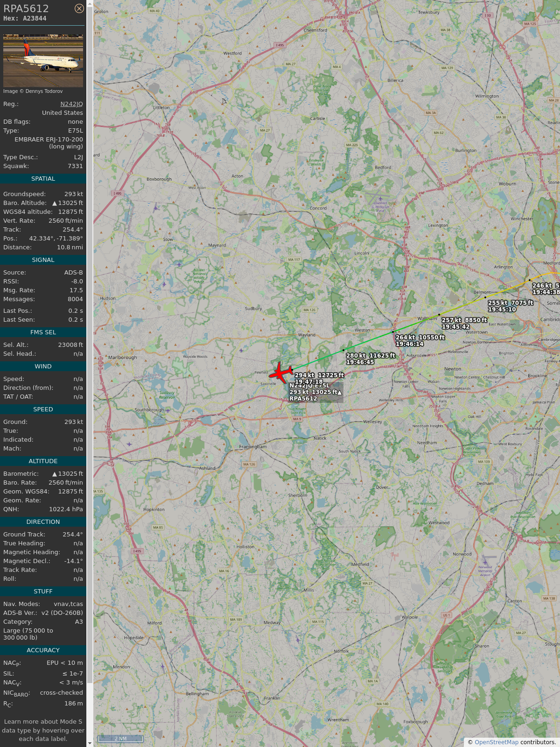Select the ACCURACY section header
The height and width of the screenshot is (747, 560).
coord(43,650)
